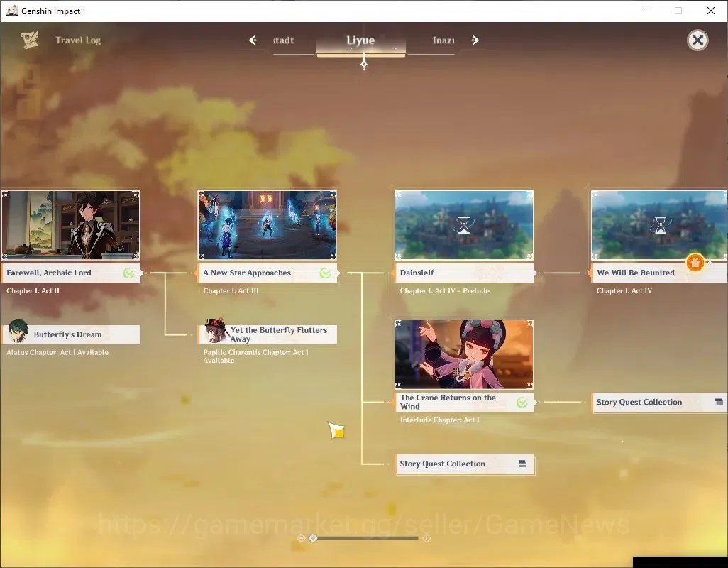Viewport: 728px width, 568px height.
Task: Select the Farewell, Archaic Lord quest label
Action: [70, 273]
